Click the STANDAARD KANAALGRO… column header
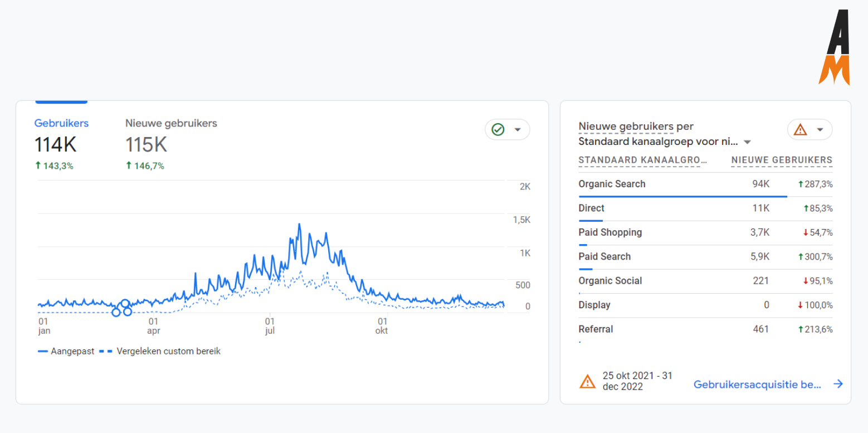This screenshot has height=433, width=868. point(642,160)
